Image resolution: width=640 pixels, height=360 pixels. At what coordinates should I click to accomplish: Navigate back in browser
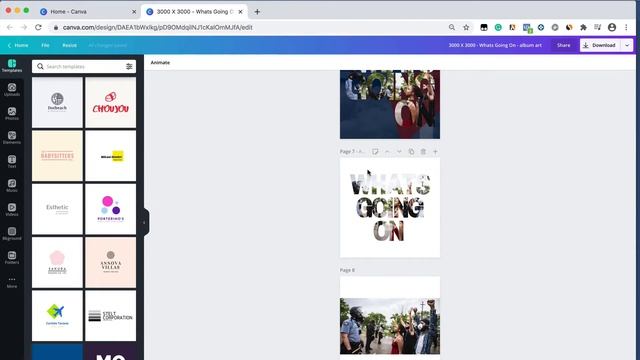point(10,27)
